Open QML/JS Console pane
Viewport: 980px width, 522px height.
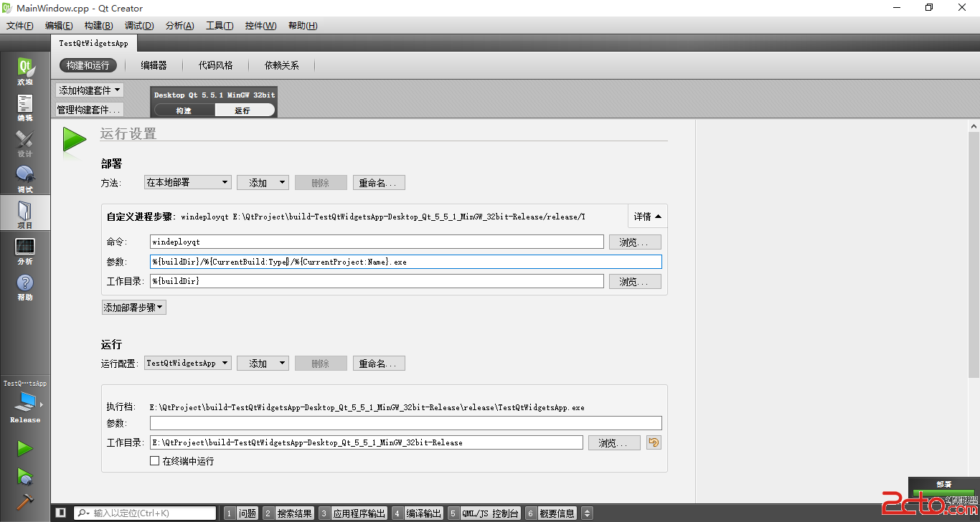pyautogui.click(x=484, y=513)
